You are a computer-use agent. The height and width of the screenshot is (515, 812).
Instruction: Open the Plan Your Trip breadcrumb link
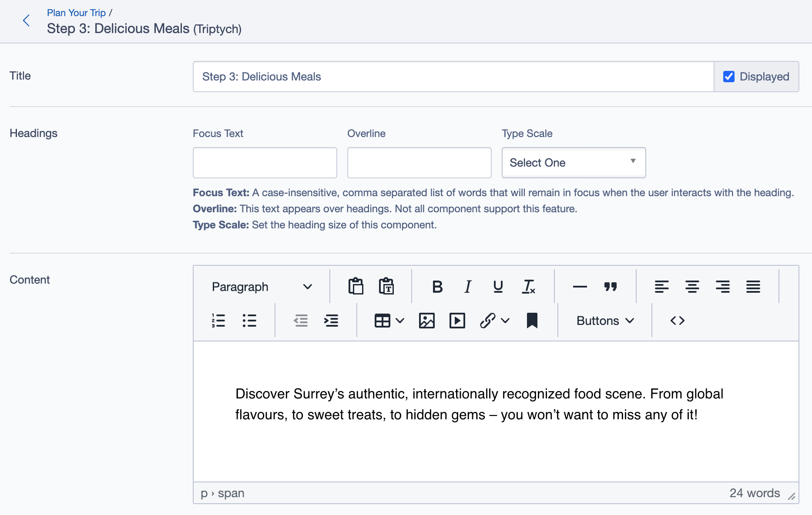pyautogui.click(x=76, y=13)
